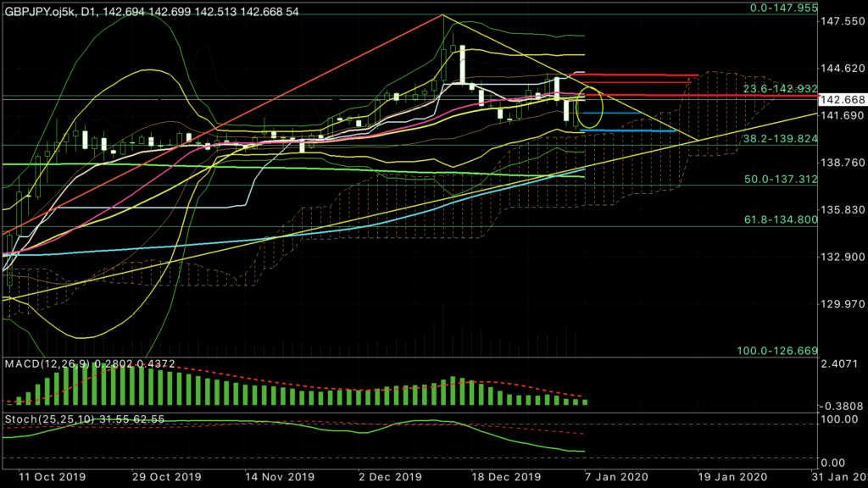Select the MACD(12,26,9) indicator label
The height and width of the screenshot is (488, 868).
[90, 363]
